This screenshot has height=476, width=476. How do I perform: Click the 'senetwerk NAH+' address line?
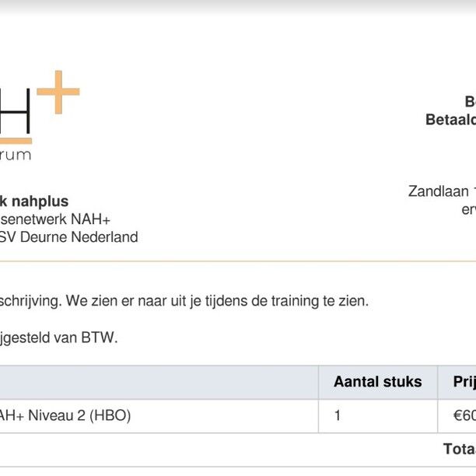coord(55,219)
